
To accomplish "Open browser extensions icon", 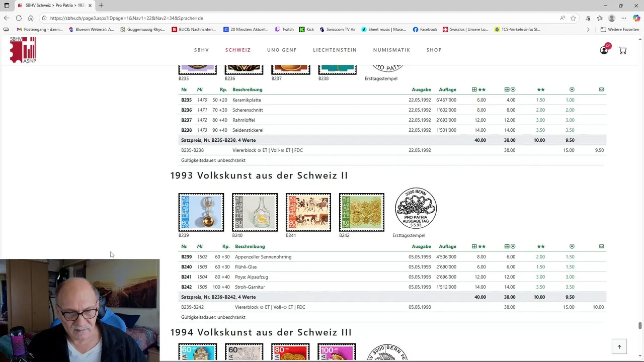I will click(589, 18).
